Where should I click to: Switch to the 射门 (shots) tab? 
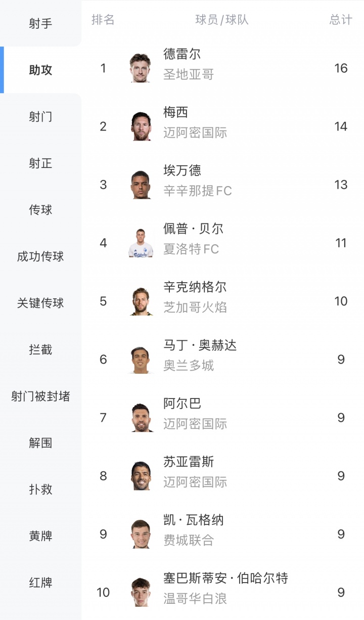click(40, 117)
